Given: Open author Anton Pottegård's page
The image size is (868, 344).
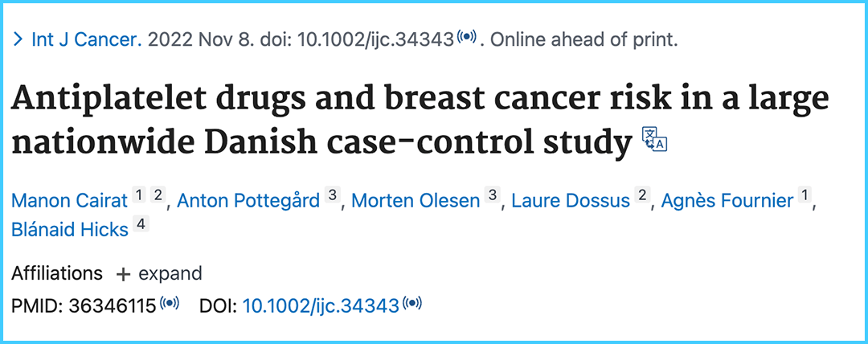Looking at the screenshot, I should pyautogui.click(x=248, y=200).
